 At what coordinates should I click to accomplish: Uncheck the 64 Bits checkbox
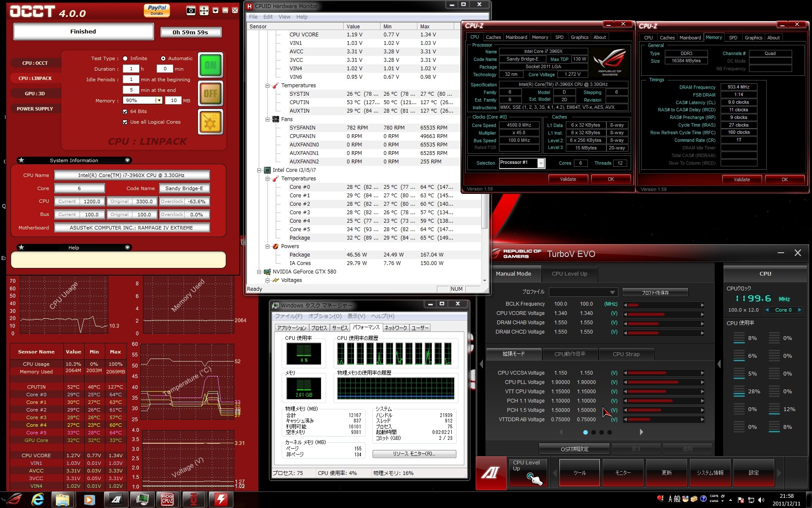point(125,111)
